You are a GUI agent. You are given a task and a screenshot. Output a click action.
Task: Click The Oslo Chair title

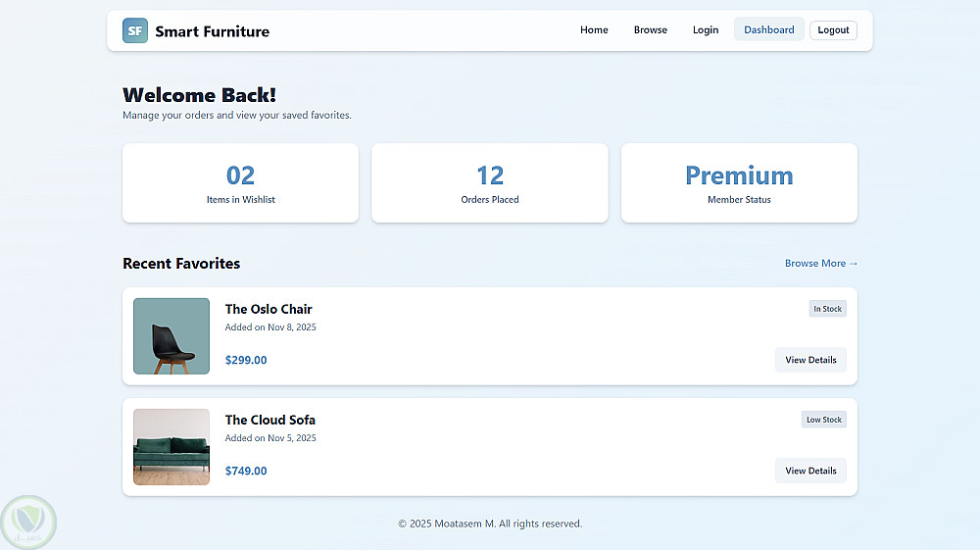tap(269, 310)
